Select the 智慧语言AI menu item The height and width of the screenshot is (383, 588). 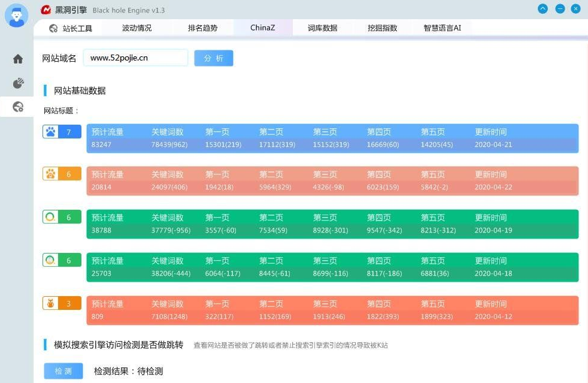(x=441, y=27)
